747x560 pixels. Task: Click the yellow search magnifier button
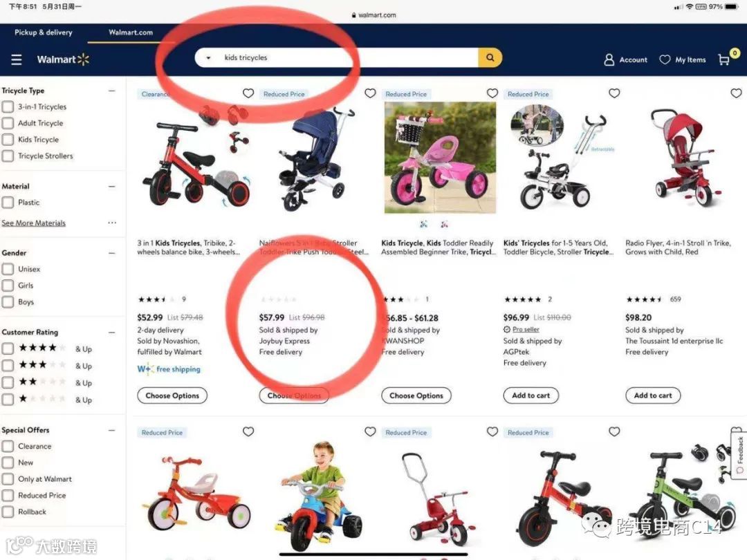[490, 57]
